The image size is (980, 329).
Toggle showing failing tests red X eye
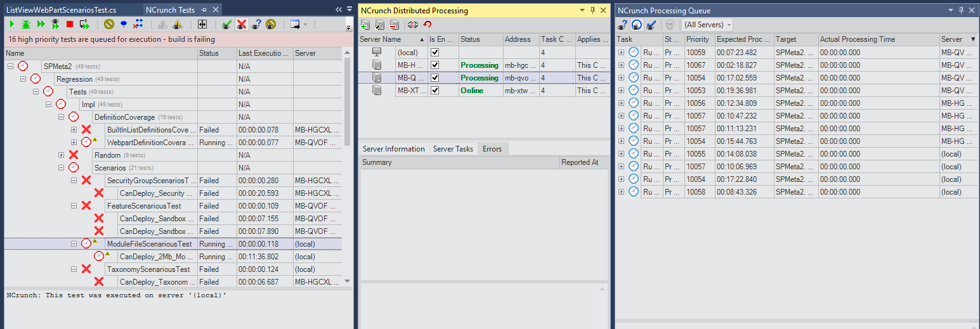242,24
